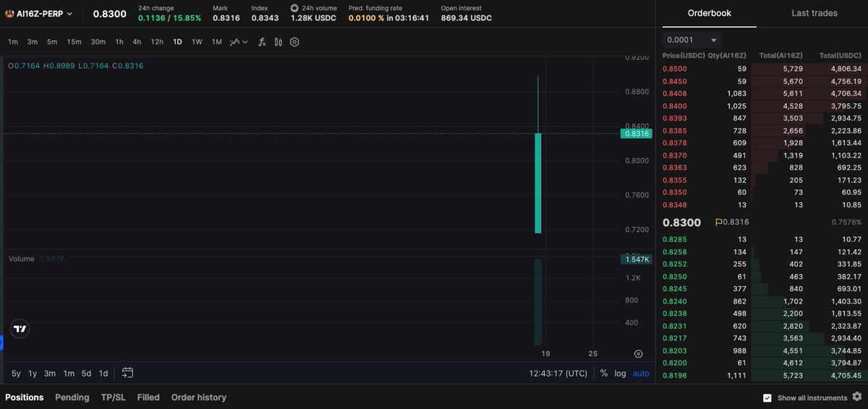Select the 1D chart interval
This screenshot has width=868, height=409.
pyautogui.click(x=177, y=42)
